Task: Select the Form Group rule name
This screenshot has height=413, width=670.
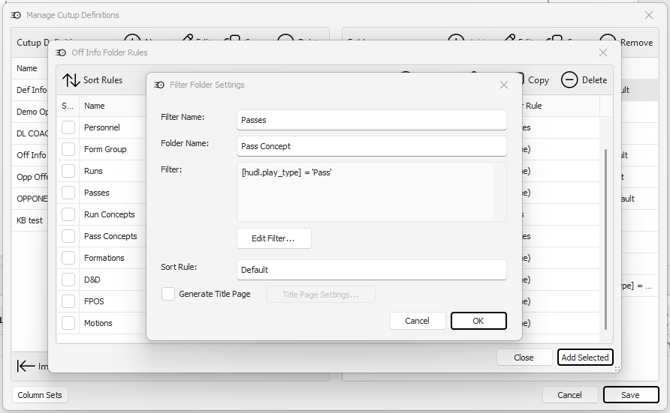Action: (105, 149)
